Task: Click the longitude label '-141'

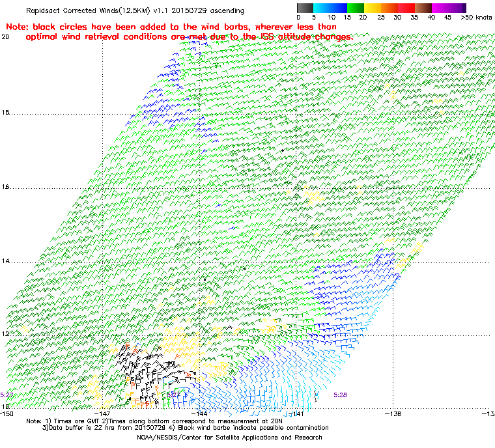Action: (x=296, y=413)
